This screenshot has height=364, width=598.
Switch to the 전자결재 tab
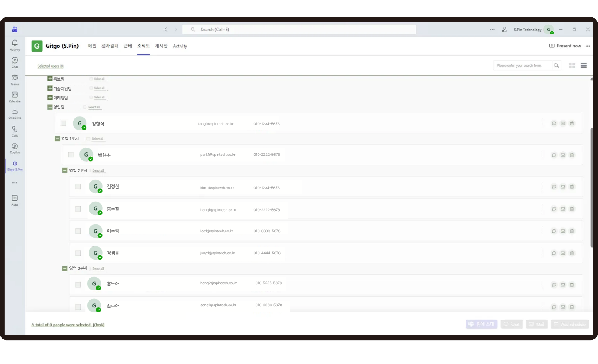click(110, 46)
